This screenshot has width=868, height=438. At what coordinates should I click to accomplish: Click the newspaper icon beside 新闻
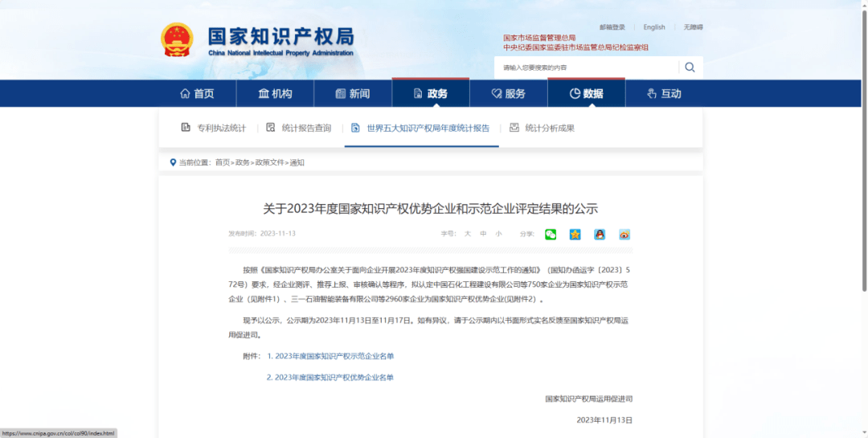coord(341,93)
